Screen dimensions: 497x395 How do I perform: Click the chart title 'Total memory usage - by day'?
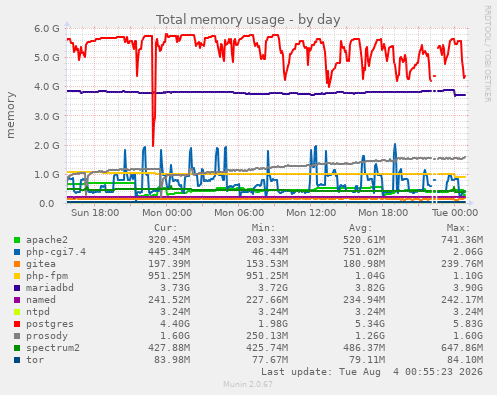click(248, 20)
